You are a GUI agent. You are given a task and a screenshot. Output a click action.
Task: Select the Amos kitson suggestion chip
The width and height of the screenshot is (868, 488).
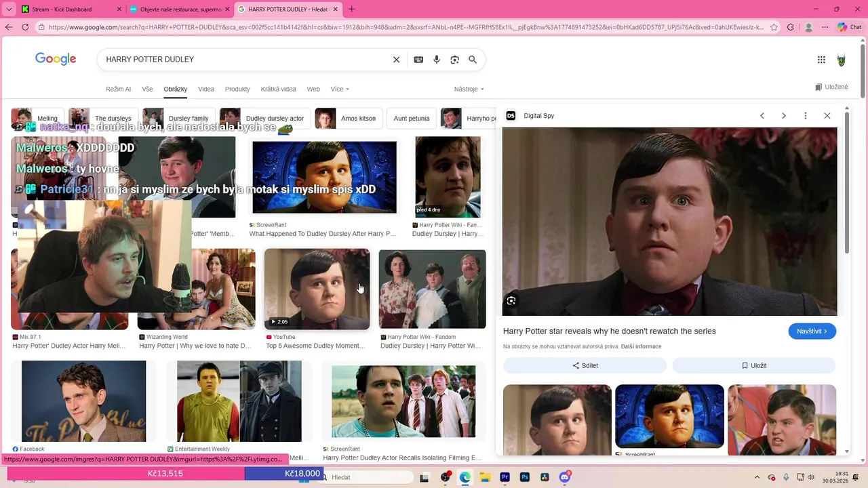click(x=347, y=119)
